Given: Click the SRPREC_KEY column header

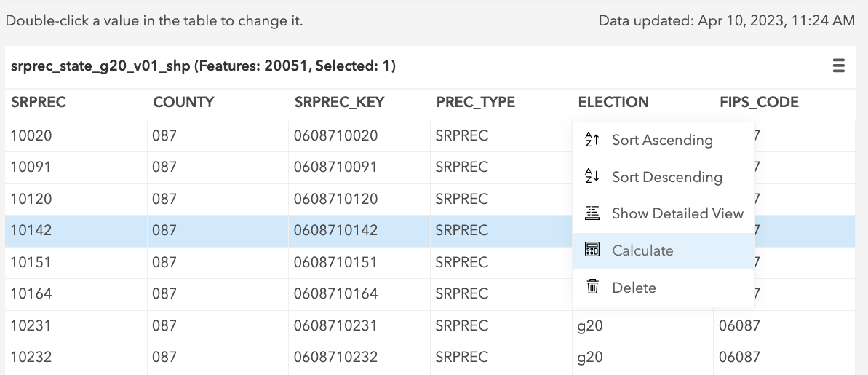Looking at the screenshot, I should [339, 103].
